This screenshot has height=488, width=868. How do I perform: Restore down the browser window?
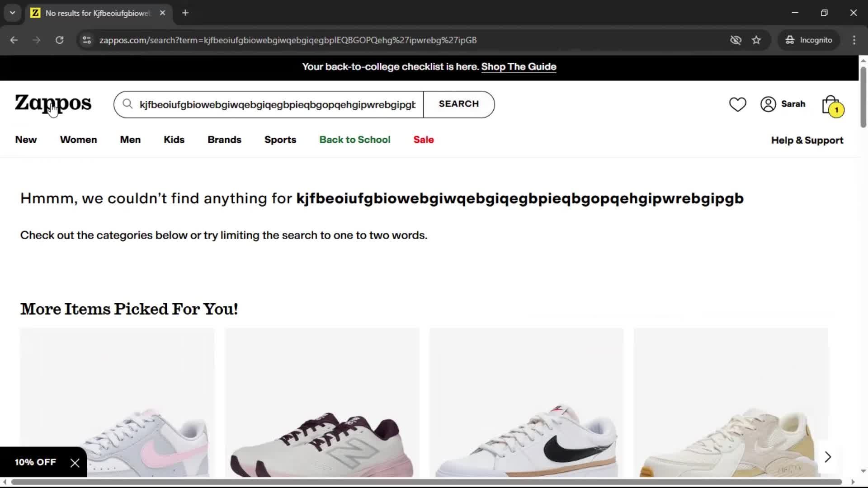[x=824, y=13]
